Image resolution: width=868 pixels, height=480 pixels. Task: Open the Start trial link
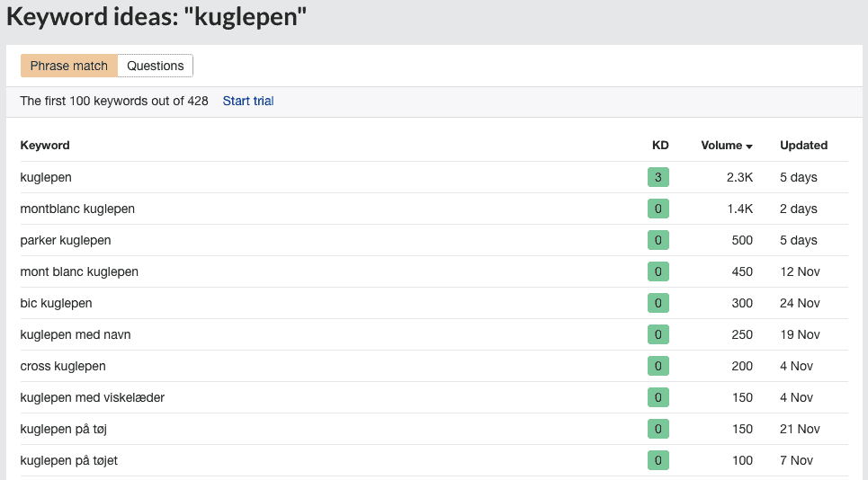248,101
